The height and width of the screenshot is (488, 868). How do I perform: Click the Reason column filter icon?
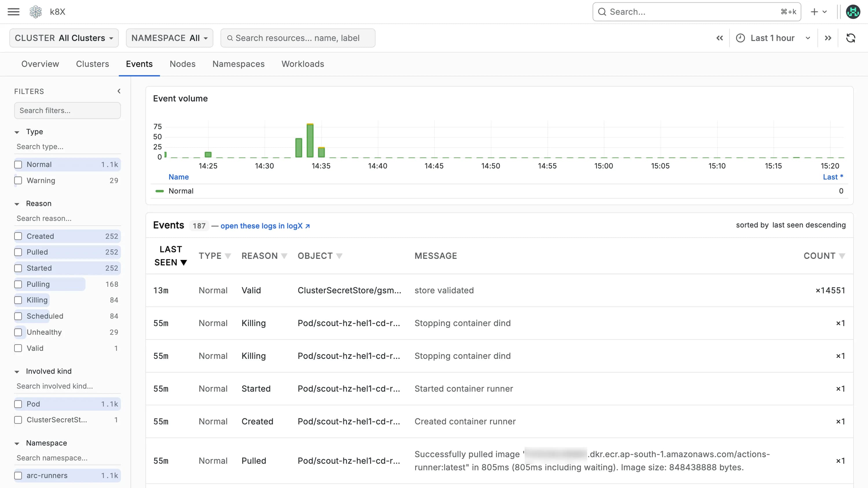[x=284, y=256]
